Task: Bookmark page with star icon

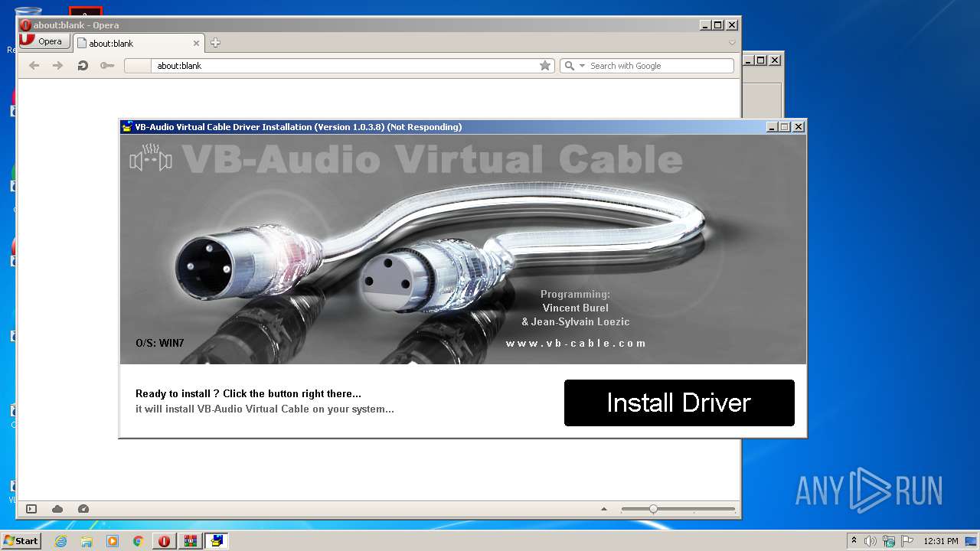Action: (545, 66)
